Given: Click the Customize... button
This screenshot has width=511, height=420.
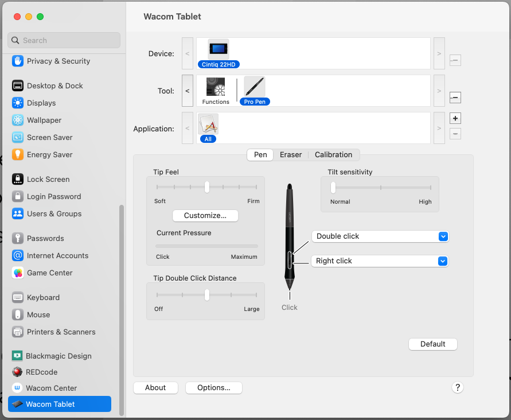Looking at the screenshot, I should pyautogui.click(x=205, y=216).
